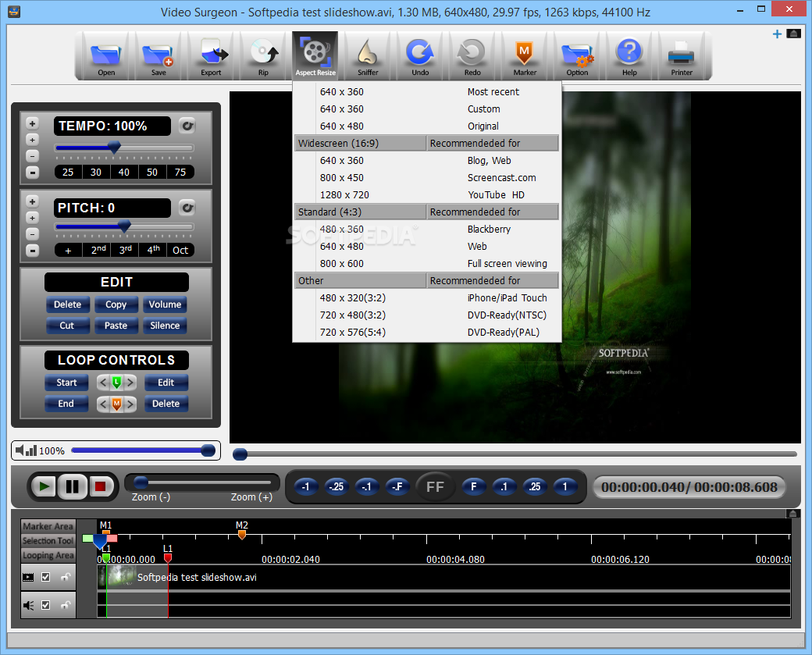The image size is (812, 655).
Task: Select the Marker Area mode
Action: (x=48, y=526)
